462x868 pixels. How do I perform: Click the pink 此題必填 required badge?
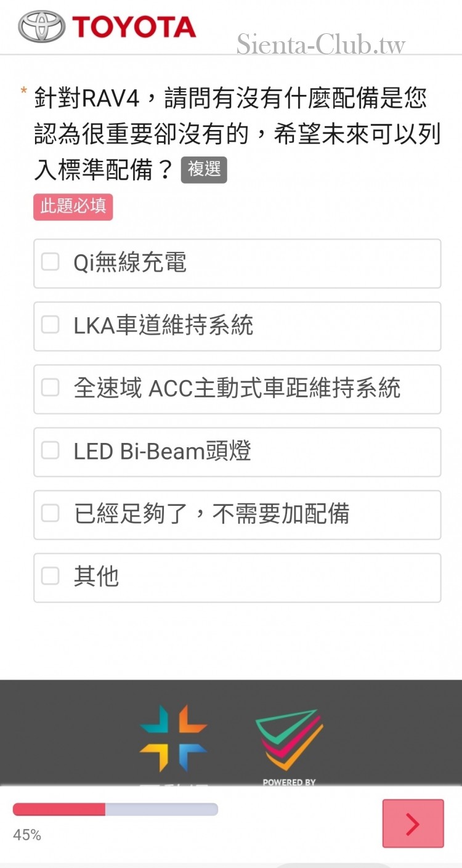click(73, 207)
